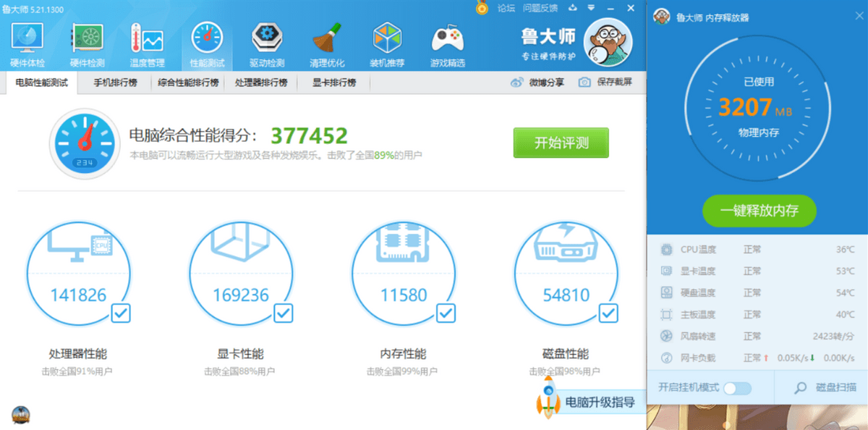Click the 11580 memory score circle
868x430 pixels.
click(404, 274)
